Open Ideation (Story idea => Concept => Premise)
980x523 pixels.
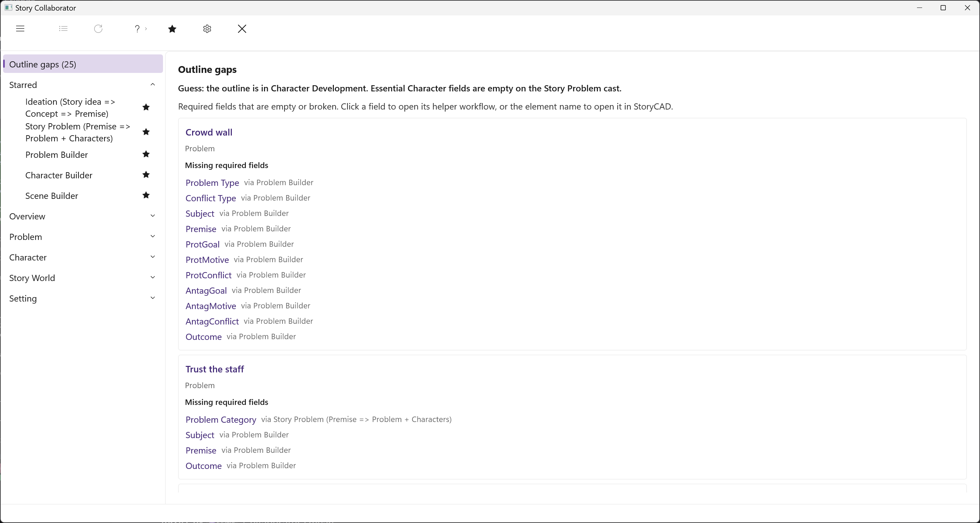(x=71, y=107)
